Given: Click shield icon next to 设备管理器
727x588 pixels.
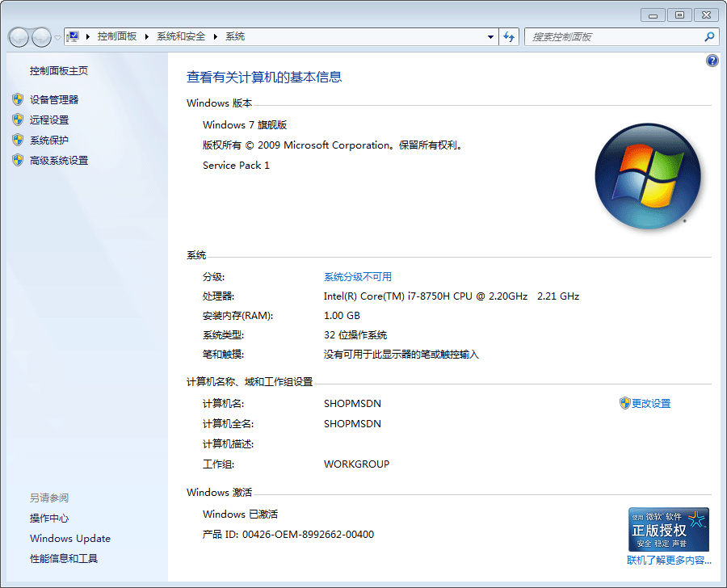Looking at the screenshot, I should point(18,99).
